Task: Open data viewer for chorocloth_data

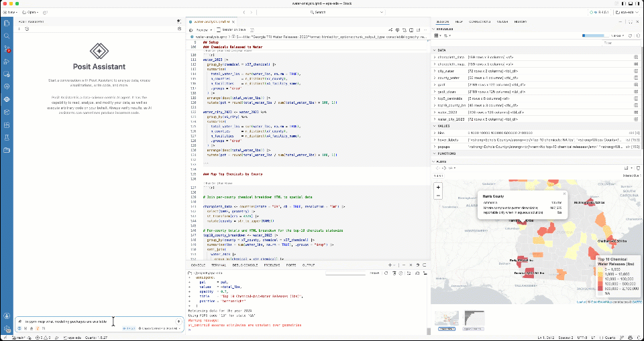Action: (635, 58)
